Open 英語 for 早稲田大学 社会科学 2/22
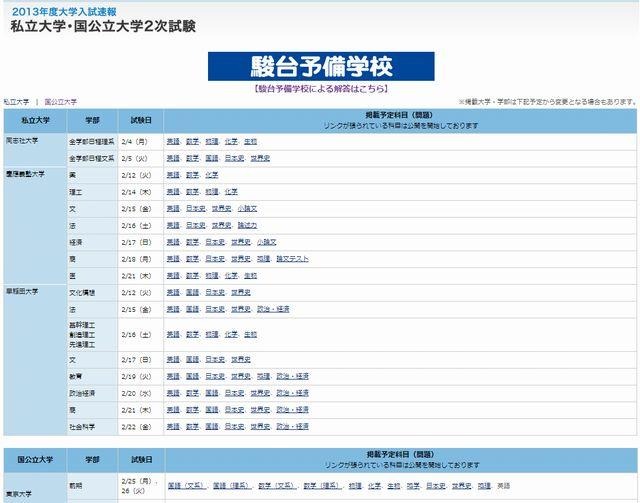640x503 pixels. tap(173, 426)
